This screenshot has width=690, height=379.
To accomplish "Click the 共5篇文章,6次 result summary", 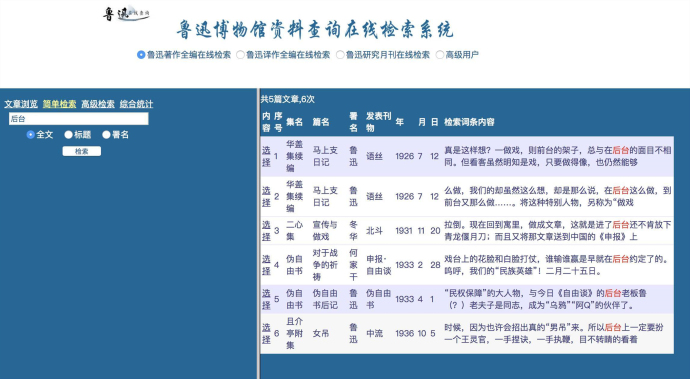I will pyautogui.click(x=287, y=99).
